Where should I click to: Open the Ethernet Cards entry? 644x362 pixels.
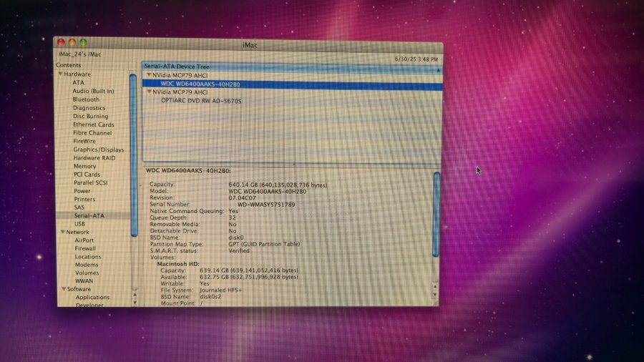pyautogui.click(x=93, y=124)
